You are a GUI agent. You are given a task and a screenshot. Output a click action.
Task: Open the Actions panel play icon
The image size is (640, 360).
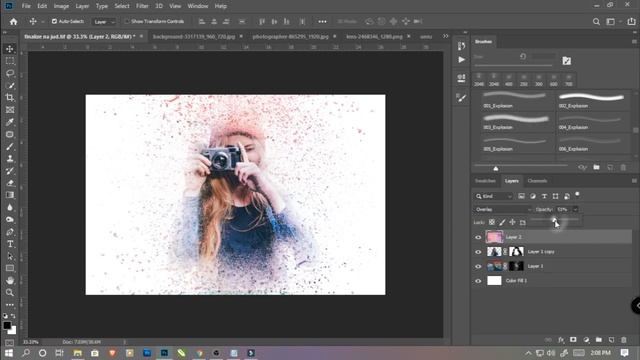click(462, 60)
